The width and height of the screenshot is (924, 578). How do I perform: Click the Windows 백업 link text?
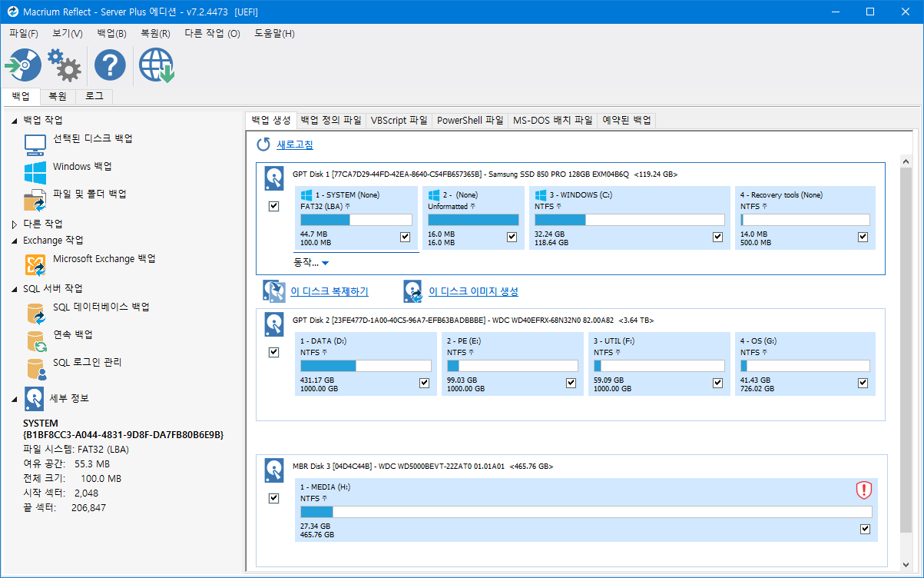(x=82, y=166)
